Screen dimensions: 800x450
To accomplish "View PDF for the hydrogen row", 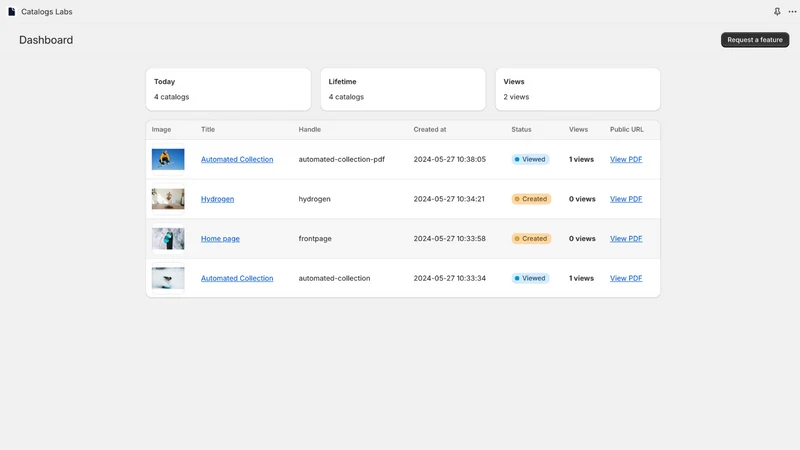I will pos(626,199).
